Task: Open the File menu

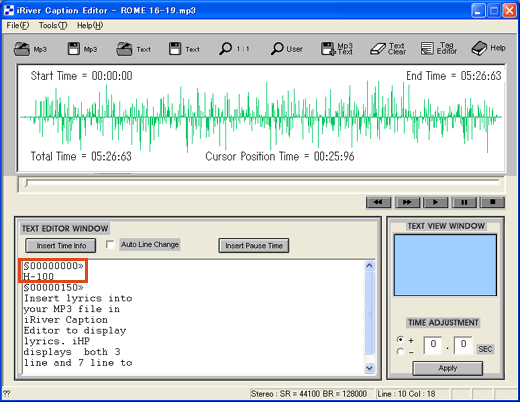Action: click(x=18, y=25)
